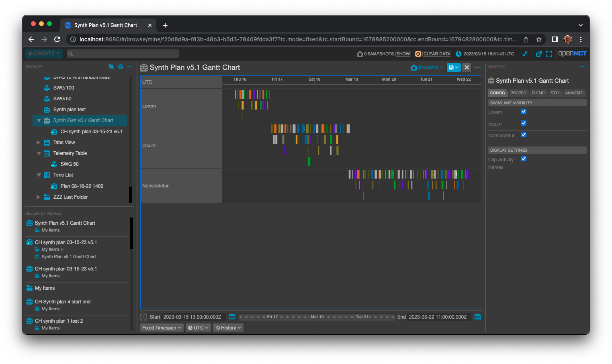
Task: Enter fullscreen mode via the brackets icon
Action: click(549, 53)
